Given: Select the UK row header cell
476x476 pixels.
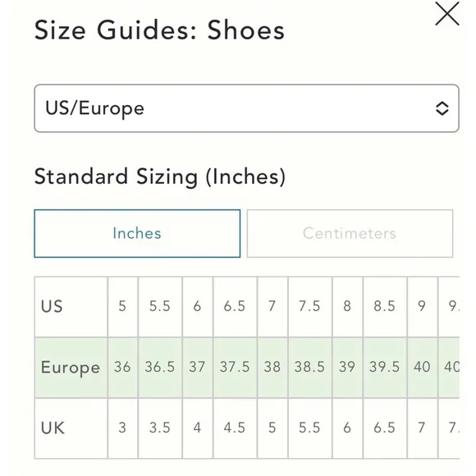Looking at the screenshot, I should (x=71, y=428).
